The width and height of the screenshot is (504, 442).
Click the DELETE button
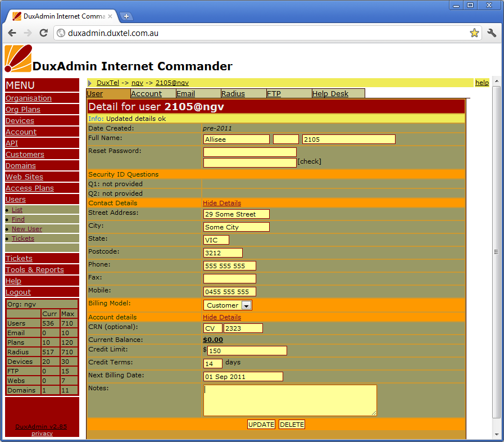(292, 425)
